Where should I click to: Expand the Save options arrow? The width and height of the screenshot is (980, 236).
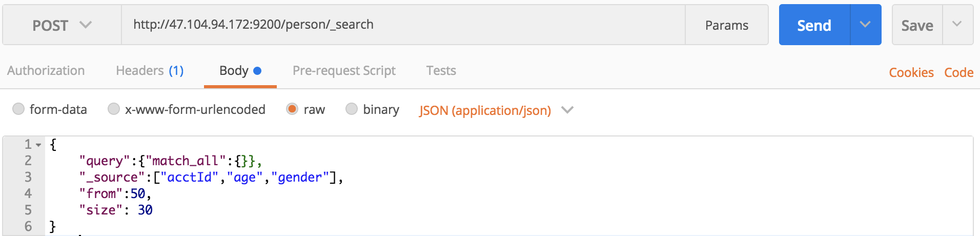[x=957, y=25]
